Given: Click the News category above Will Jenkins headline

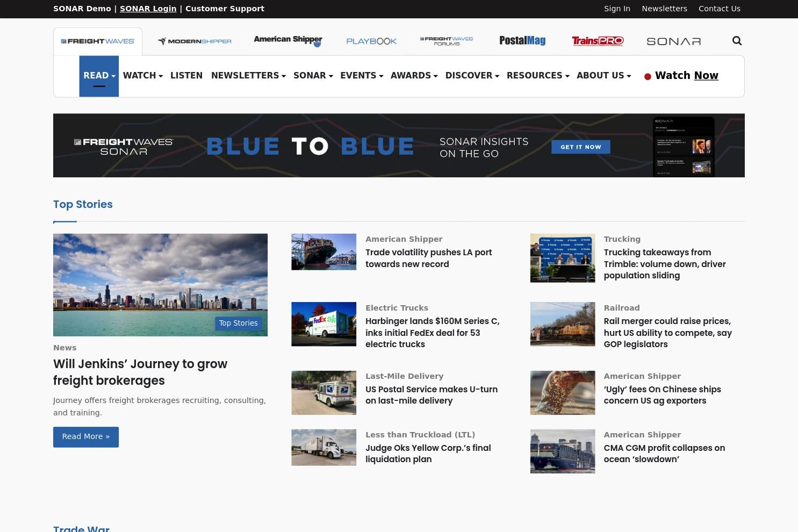Looking at the screenshot, I should [x=65, y=348].
